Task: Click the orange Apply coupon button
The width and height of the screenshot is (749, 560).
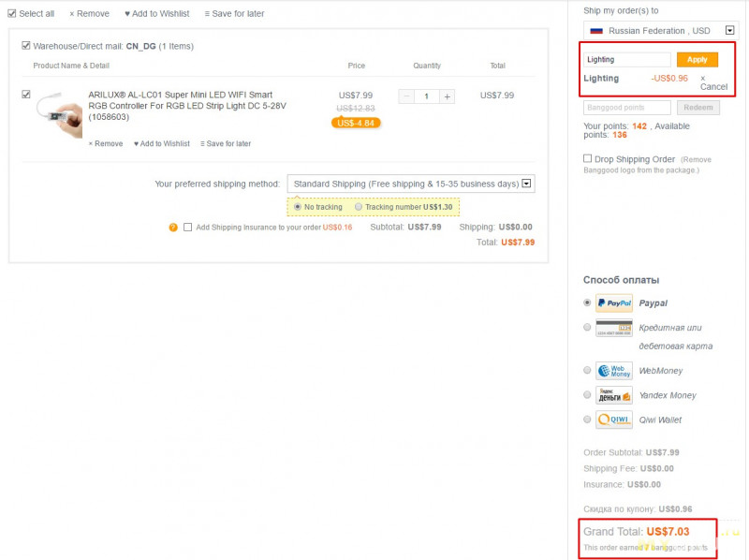Action: (x=698, y=60)
